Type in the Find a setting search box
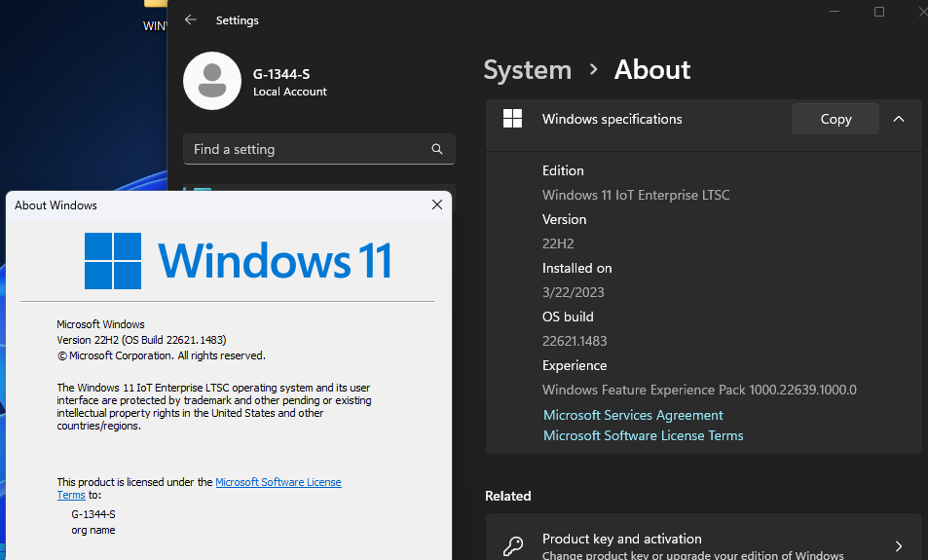This screenshot has width=928, height=560. 319,149
